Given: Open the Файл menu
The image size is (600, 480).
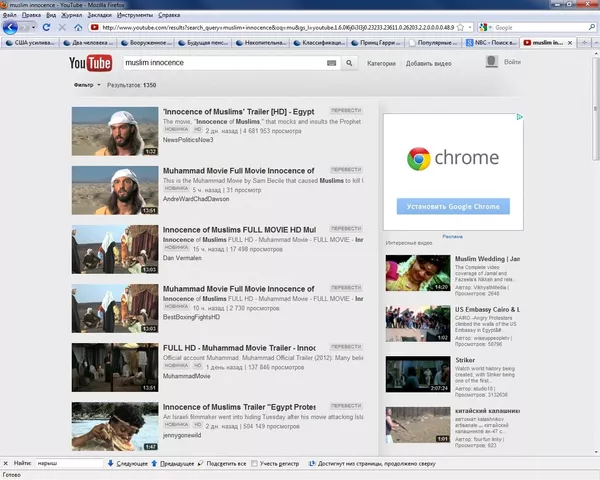Looking at the screenshot, I should point(10,15).
